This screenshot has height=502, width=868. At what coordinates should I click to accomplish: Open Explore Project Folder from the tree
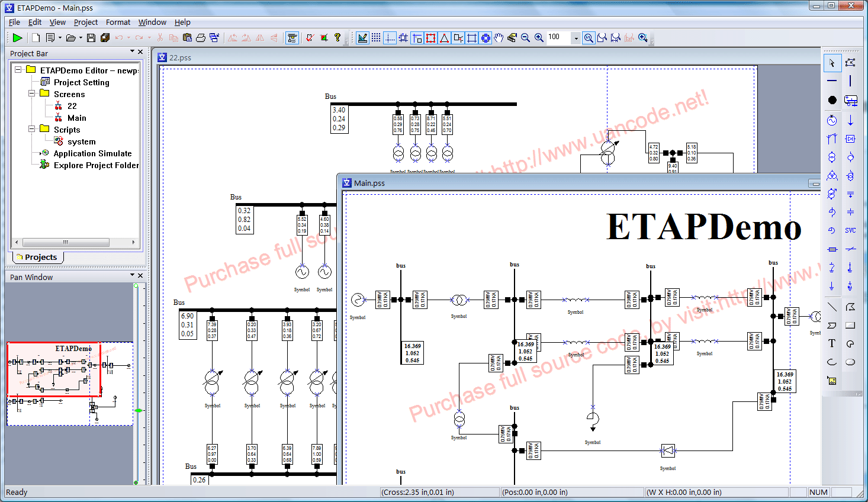coord(96,165)
